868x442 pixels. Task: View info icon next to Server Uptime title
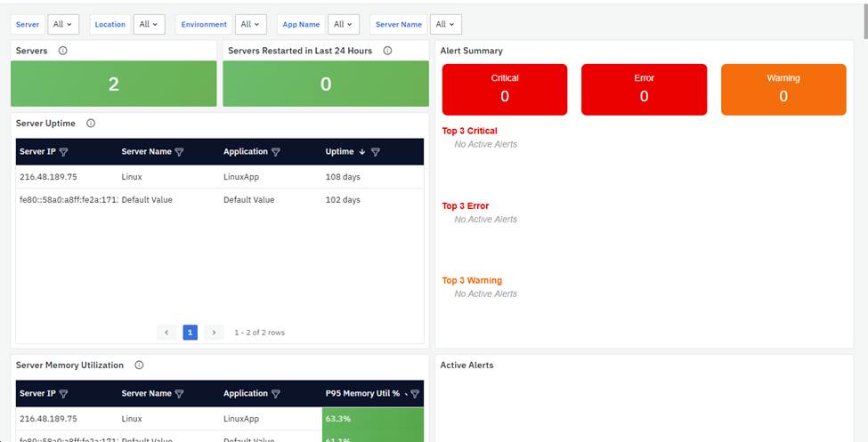(91, 124)
